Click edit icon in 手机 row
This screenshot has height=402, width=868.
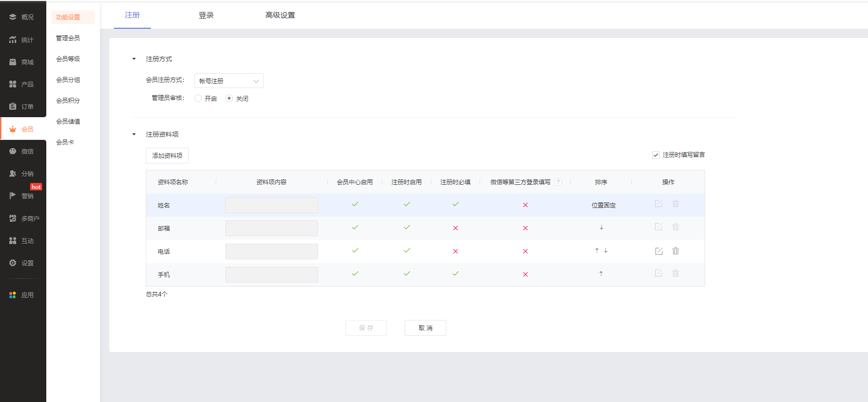pyautogui.click(x=658, y=273)
